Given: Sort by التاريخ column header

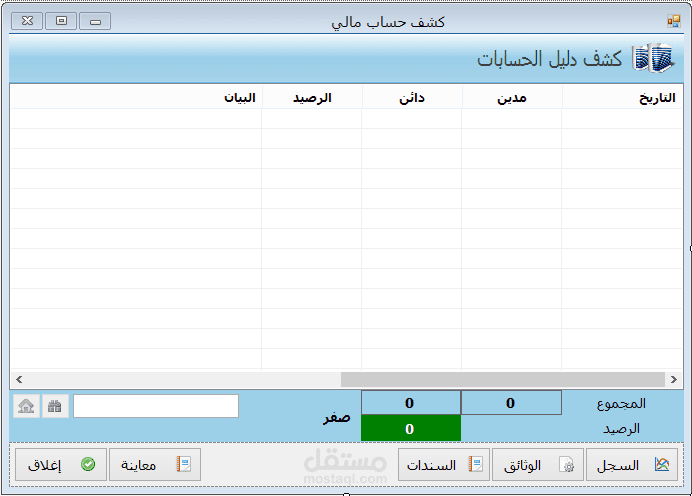Looking at the screenshot, I should pyautogui.click(x=622, y=97).
